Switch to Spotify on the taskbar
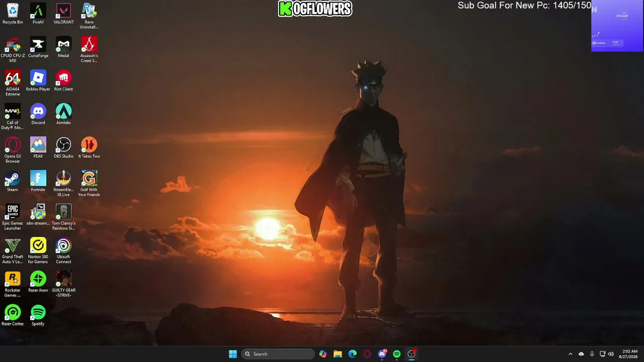The height and width of the screenshot is (362, 644). (x=396, y=354)
